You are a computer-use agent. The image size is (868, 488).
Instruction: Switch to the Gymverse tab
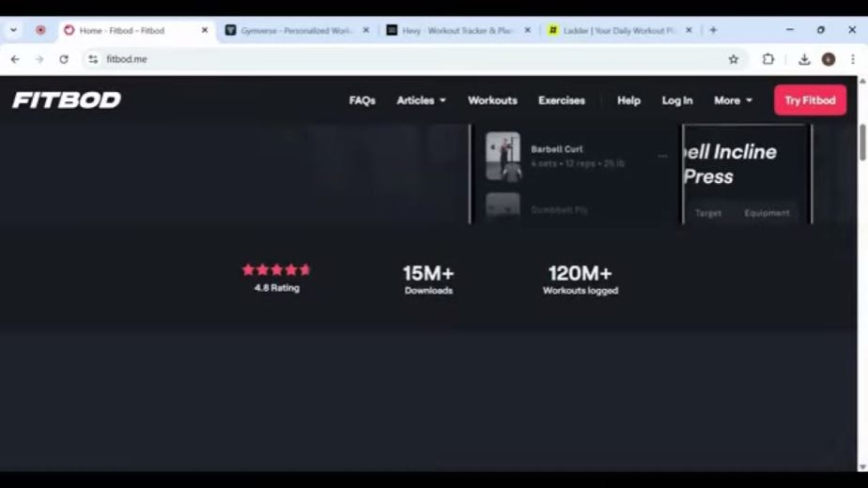[297, 30]
